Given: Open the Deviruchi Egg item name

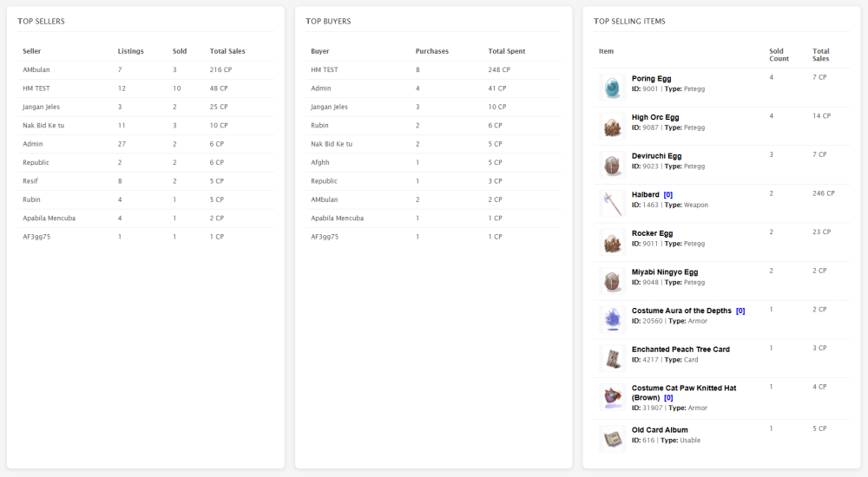Looking at the screenshot, I should tap(656, 156).
